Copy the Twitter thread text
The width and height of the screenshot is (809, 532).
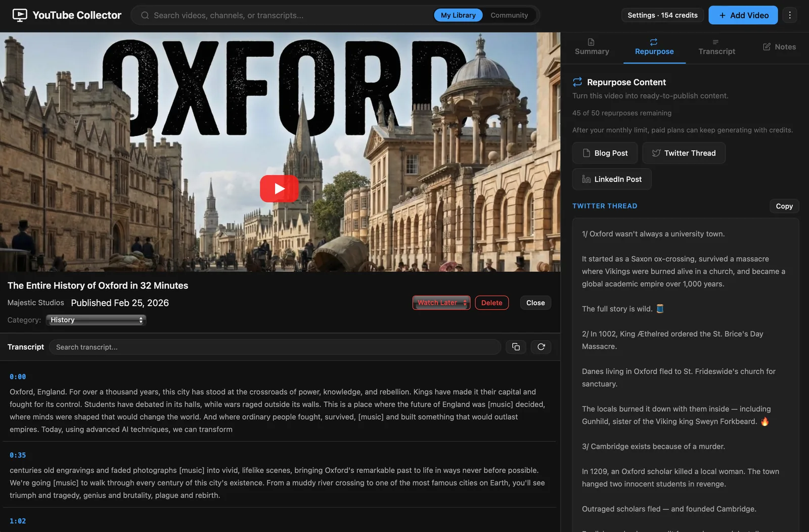[x=784, y=206]
